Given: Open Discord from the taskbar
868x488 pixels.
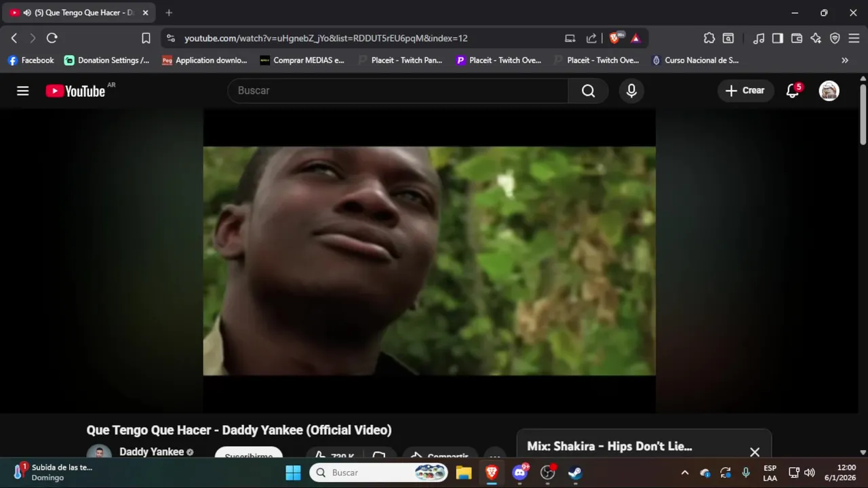Looking at the screenshot, I should point(520,472).
